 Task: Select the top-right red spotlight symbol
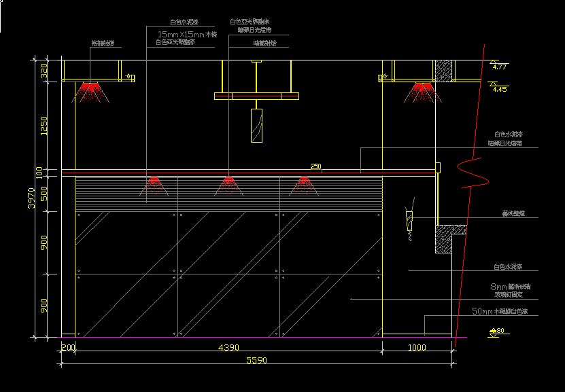422,92
